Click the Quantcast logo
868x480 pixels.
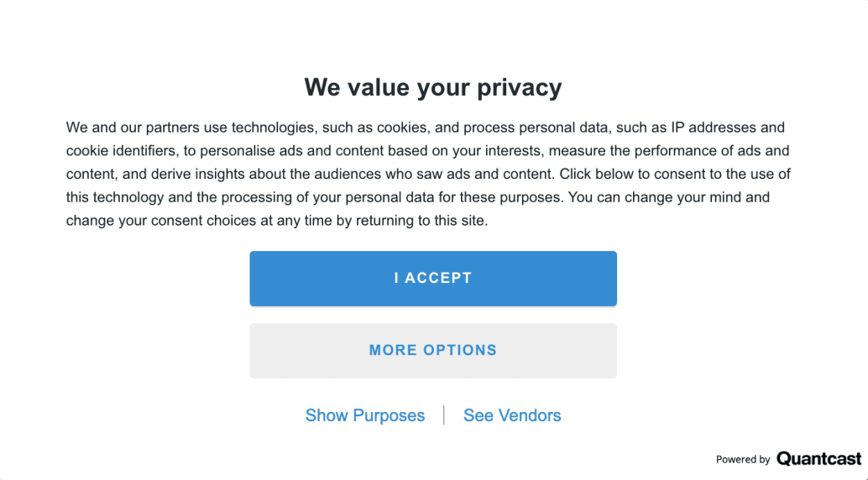pos(818,458)
